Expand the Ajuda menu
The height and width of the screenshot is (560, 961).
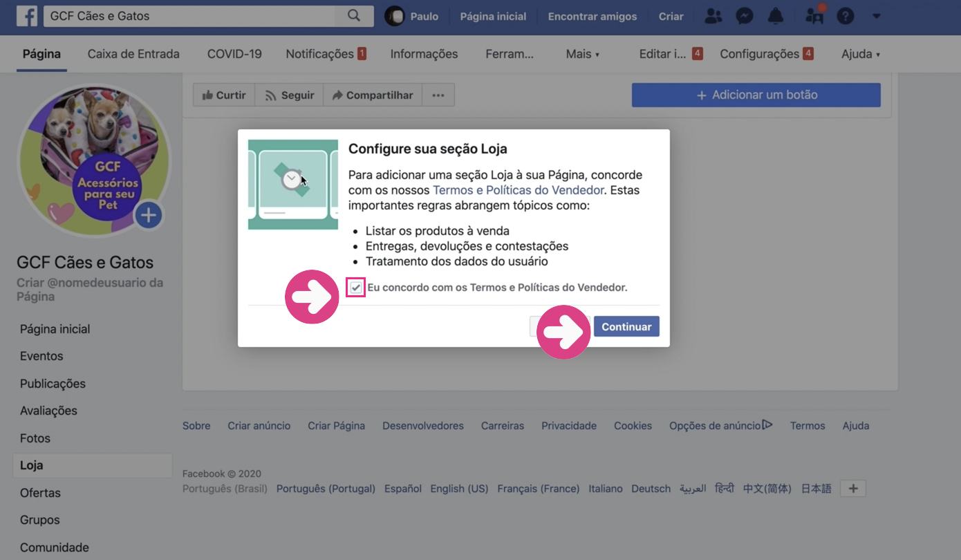pyautogui.click(x=861, y=54)
